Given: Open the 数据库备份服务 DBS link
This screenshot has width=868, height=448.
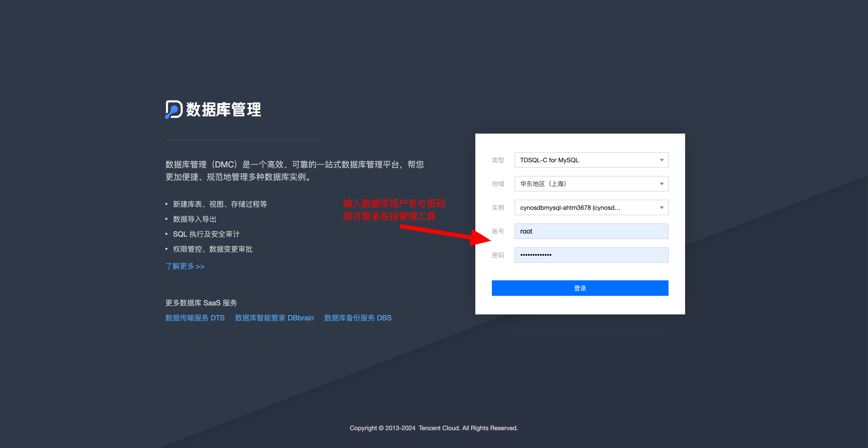Looking at the screenshot, I should click(x=358, y=318).
